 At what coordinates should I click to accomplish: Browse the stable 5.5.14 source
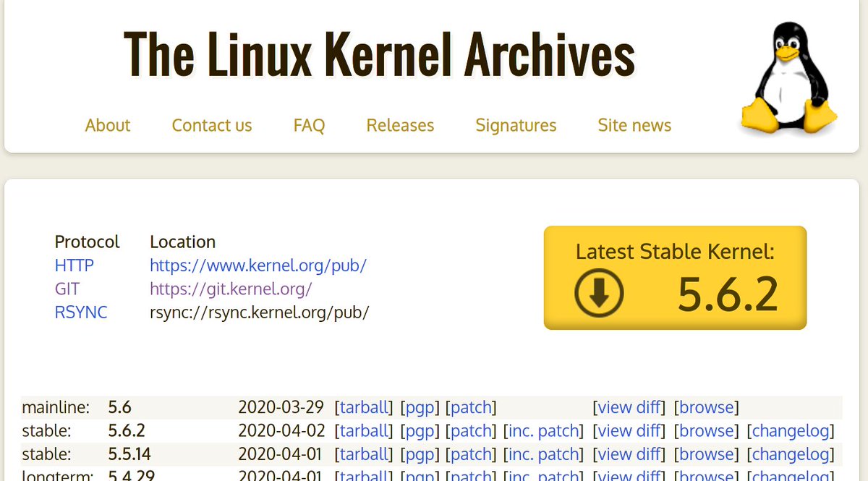click(707, 454)
